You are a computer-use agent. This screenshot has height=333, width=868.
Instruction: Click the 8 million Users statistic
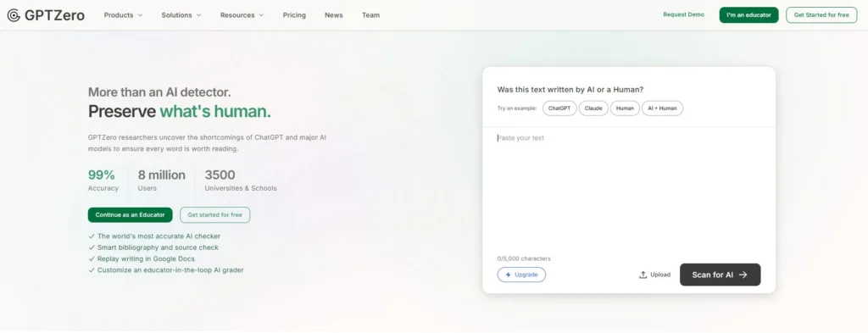point(162,180)
